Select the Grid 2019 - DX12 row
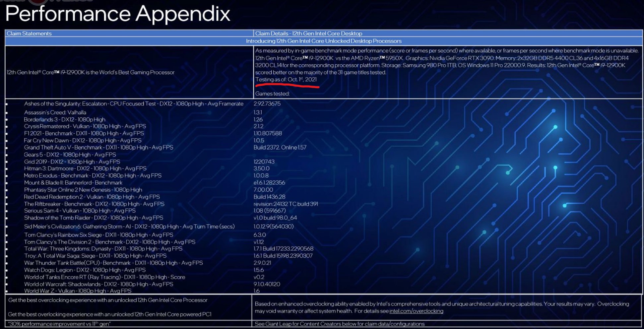Image resolution: width=644 pixels, height=329 pixels. 72,162
